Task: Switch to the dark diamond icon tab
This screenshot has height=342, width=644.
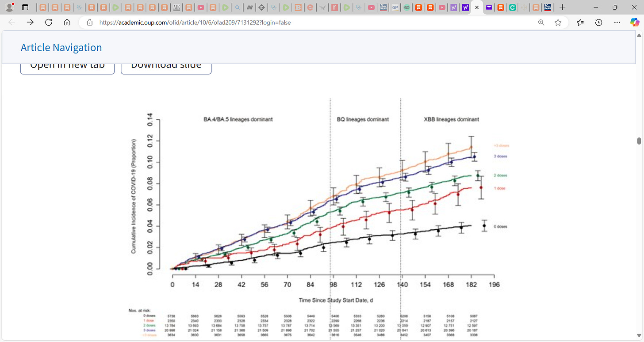Action: tap(261, 8)
